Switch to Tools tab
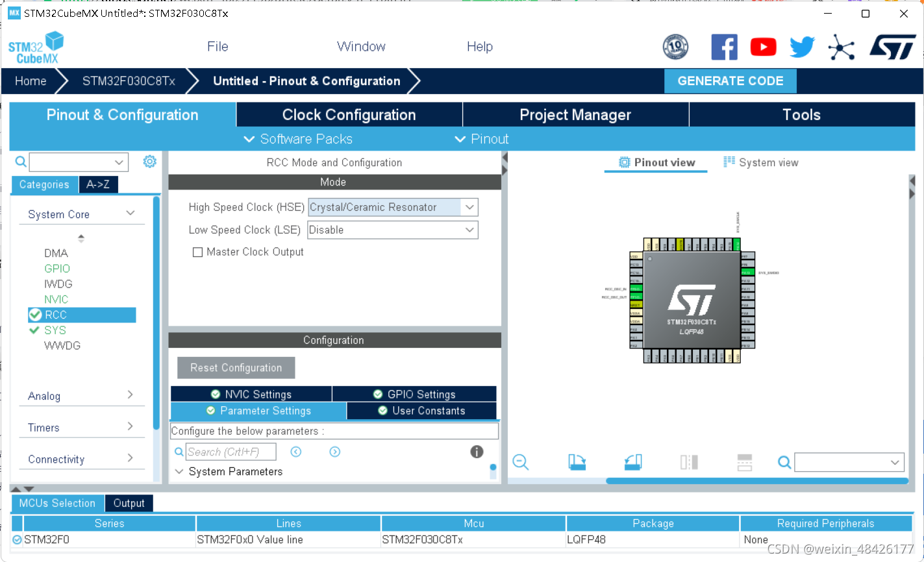 pyautogui.click(x=801, y=115)
